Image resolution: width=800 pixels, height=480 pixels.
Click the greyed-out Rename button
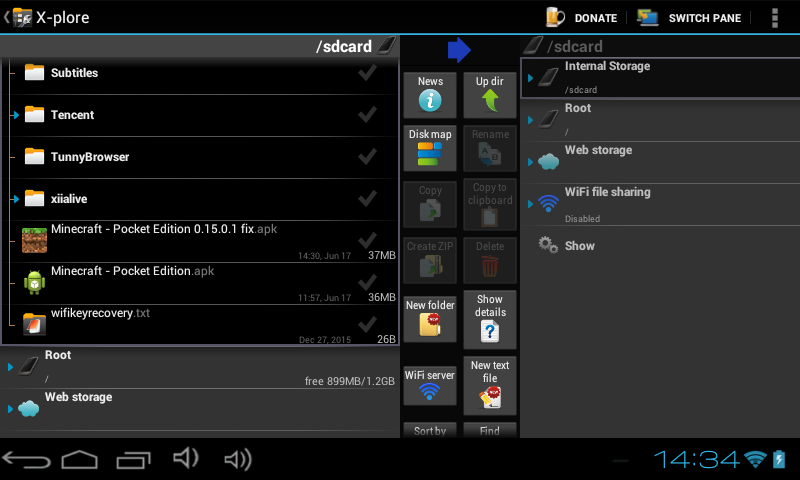[x=490, y=148]
